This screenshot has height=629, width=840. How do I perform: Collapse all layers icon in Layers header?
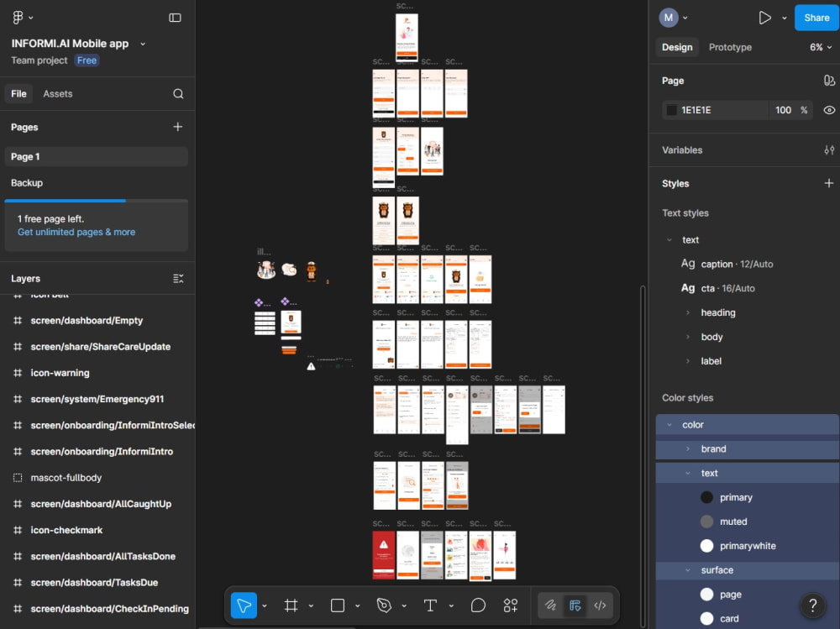(x=178, y=279)
